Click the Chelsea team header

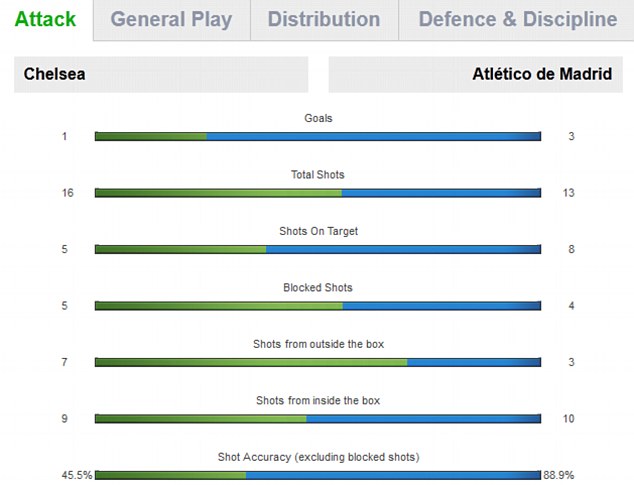tap(161, 74)
